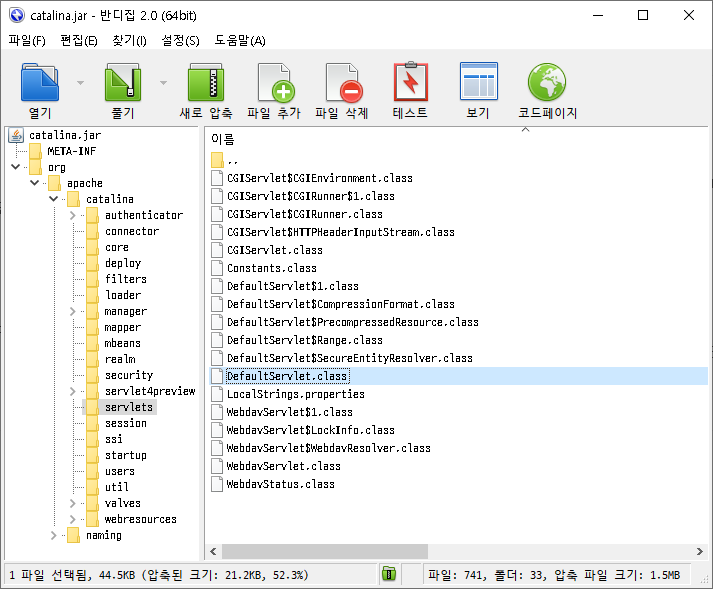The height and width of the screenshot is (589, 713).
Task: Select DefaultServlet$PrecompressedResource.class file
Action: point(353,322)
